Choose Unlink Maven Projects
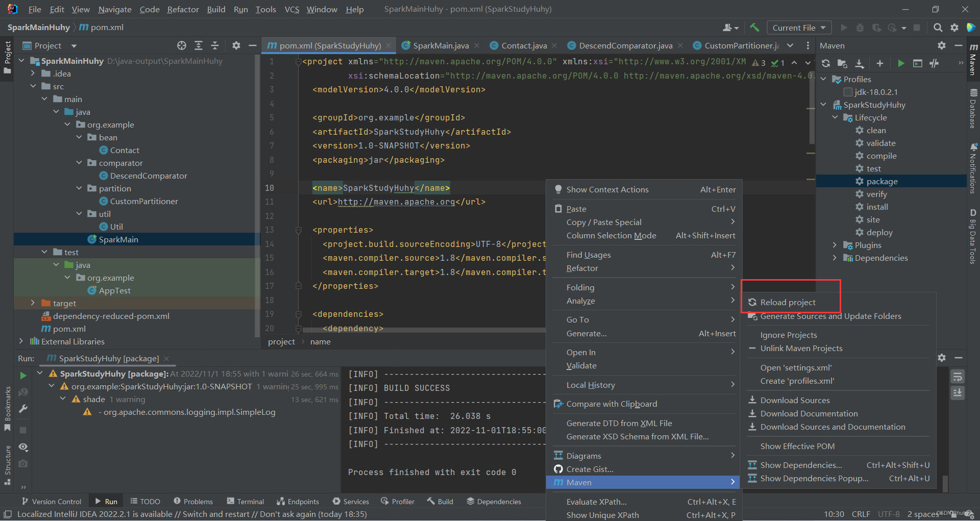The width and height of the screenshot is (980, 521). coord(801,348)
